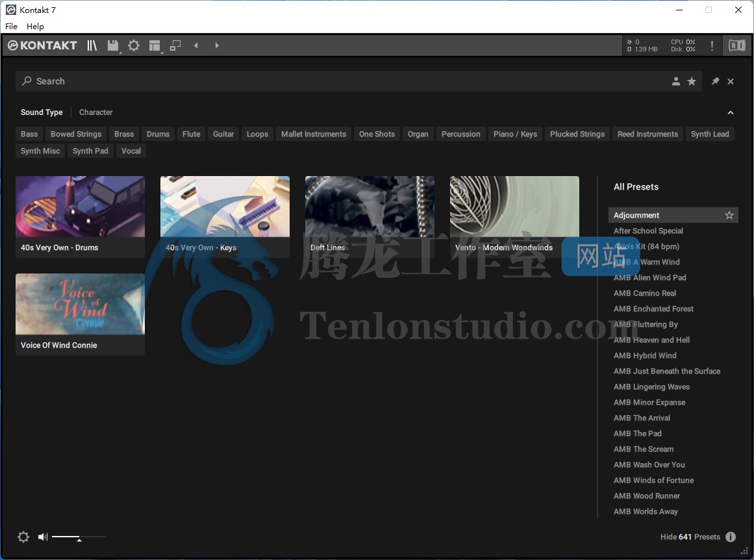Select the Synth Pad tag
This screenshot has width=754, height=560.
click(x=90, y=151)
